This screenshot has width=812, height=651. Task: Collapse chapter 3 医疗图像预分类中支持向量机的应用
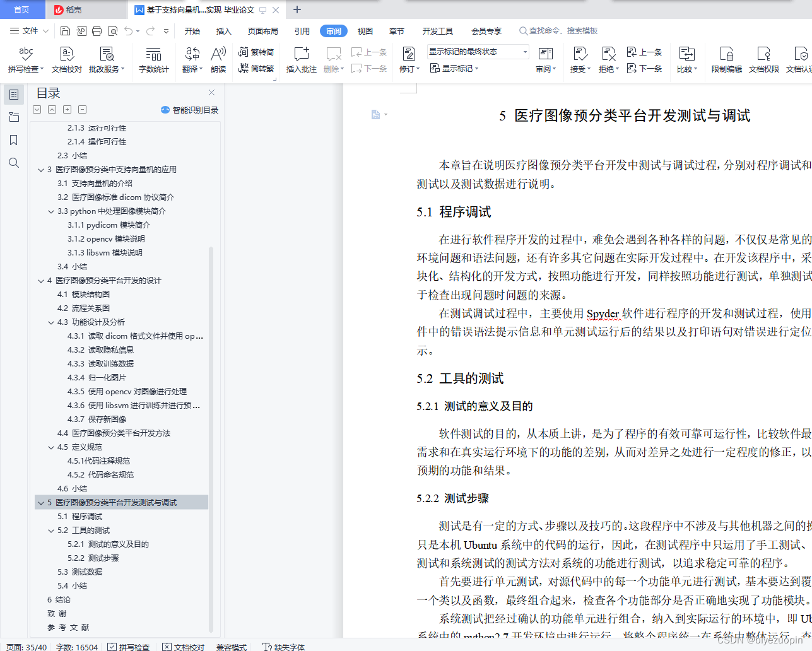point(41,170)
